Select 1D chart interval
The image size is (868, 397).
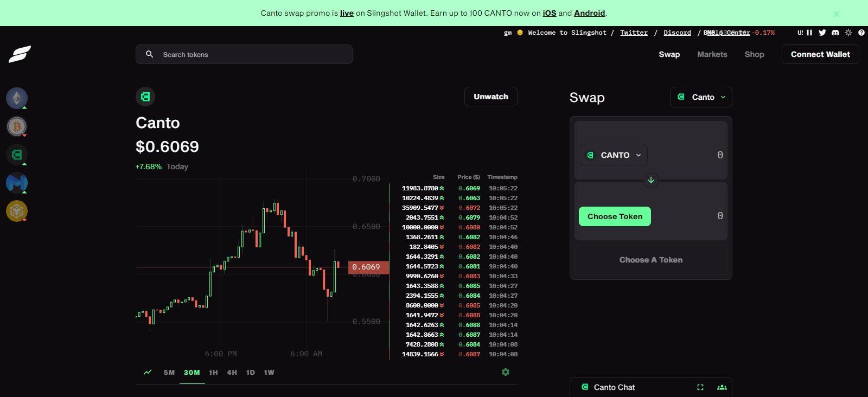point(251,373)
